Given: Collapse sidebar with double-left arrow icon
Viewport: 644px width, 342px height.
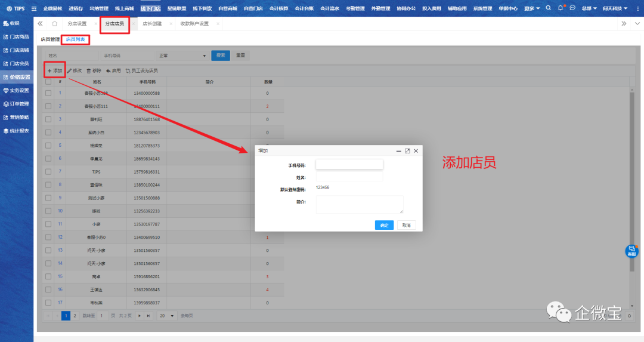Looking at the screenshot, I should click(40, 24).
